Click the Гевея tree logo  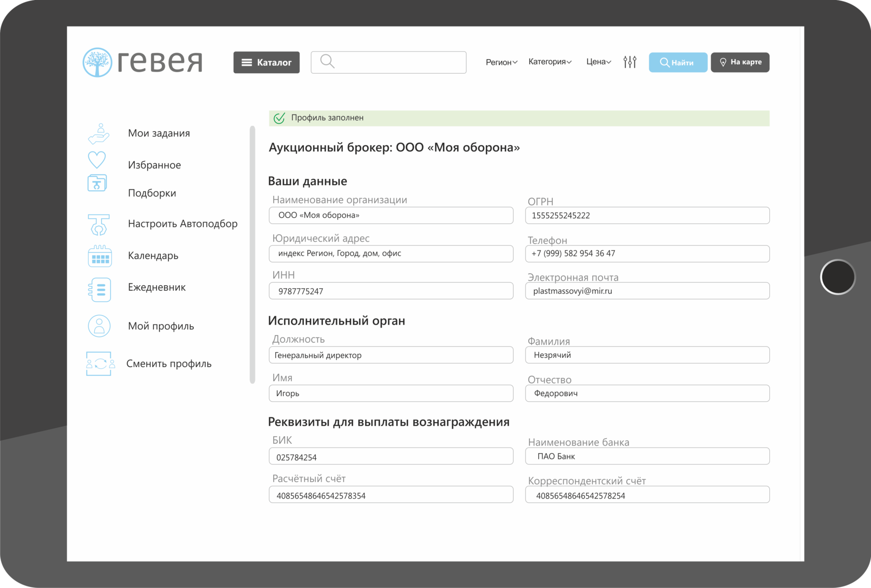click(x=97, y=62)
